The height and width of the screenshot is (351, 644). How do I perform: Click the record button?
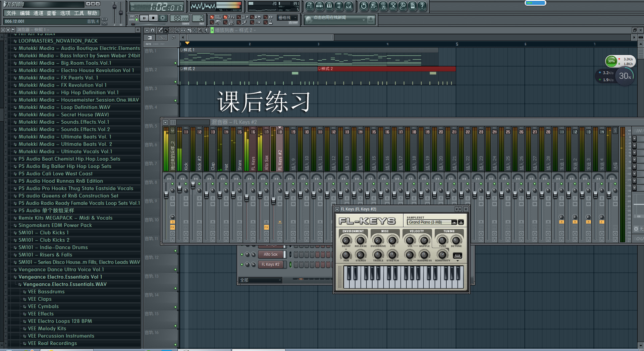click(x=163, y=18)
